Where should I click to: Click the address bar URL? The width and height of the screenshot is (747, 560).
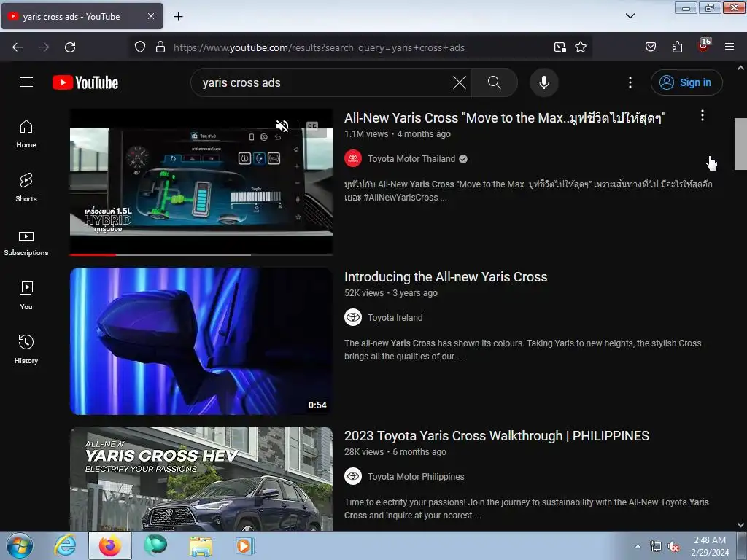click(319, 47)
